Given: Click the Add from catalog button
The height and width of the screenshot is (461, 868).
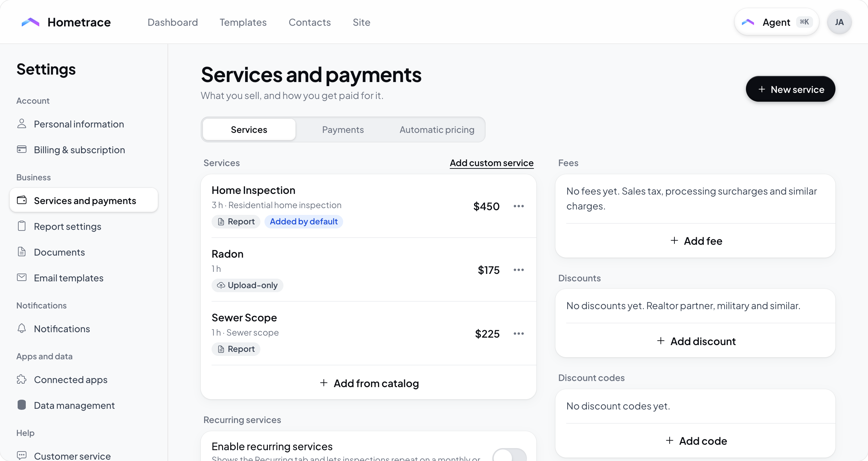Looking at the screenshot, I should [369, 383].
